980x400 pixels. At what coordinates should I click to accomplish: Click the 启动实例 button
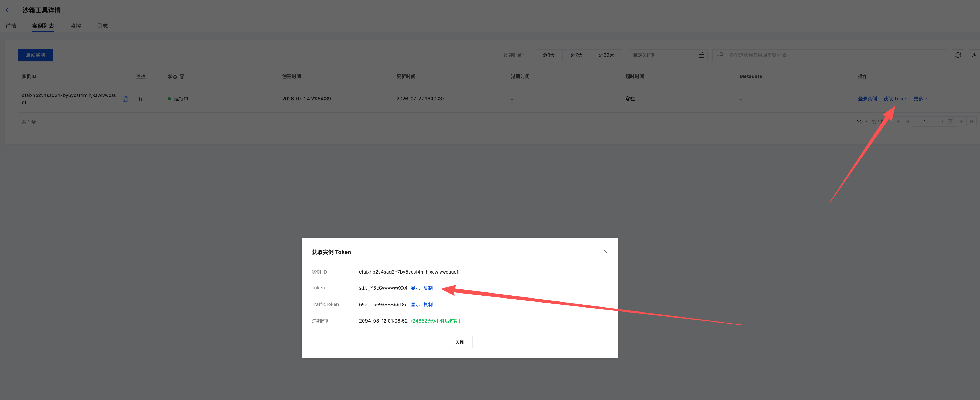(x=35, y=55)
